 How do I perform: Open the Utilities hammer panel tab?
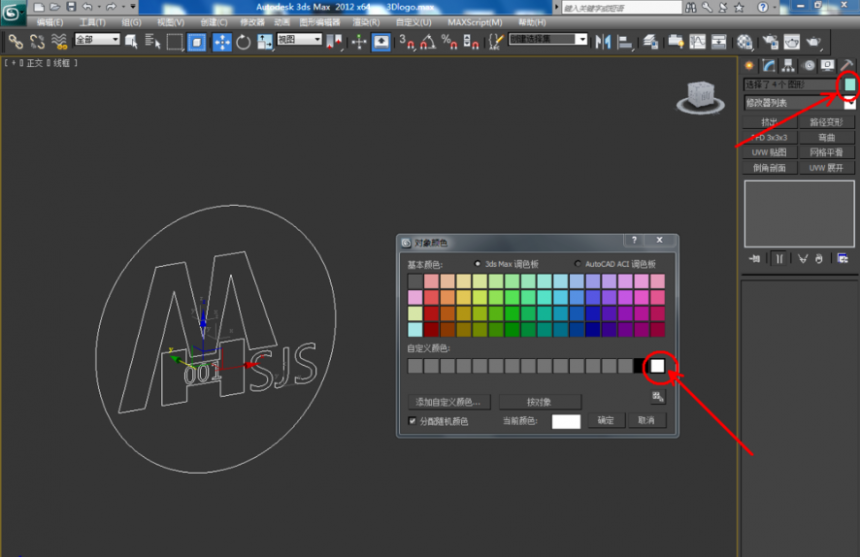[x=846, y=66]
